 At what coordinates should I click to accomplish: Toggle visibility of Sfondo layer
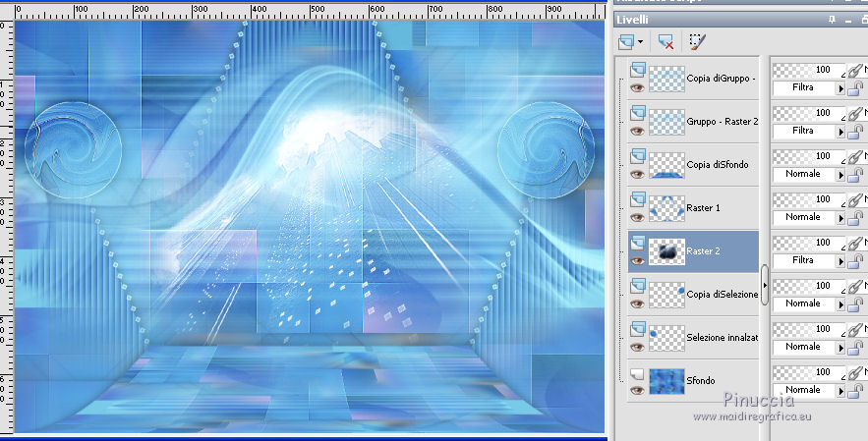[x=638, y=390]
